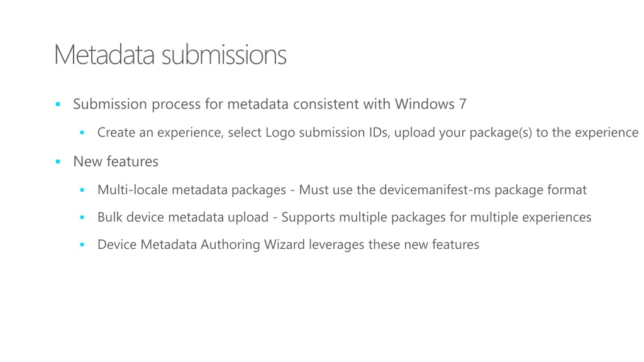The width and height of the screenshot is (644, 362).
Task: Select the 'New features' bullet text
Action: tap(116, 162)
